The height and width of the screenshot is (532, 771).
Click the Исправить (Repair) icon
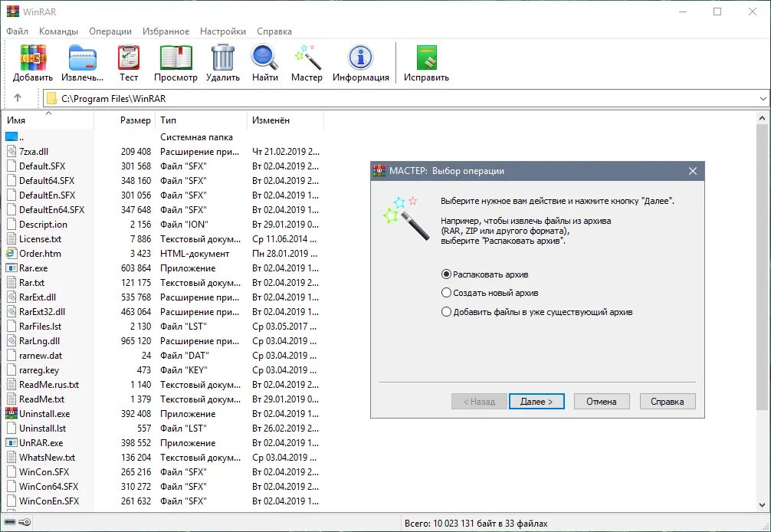426,58
